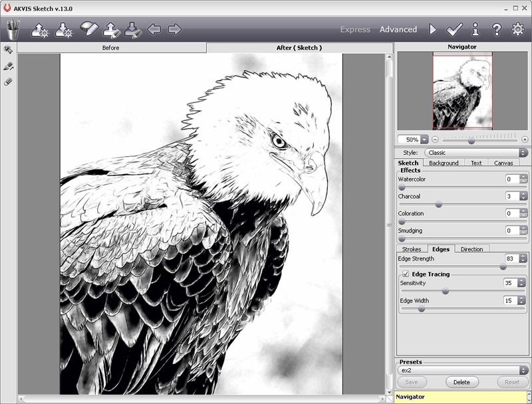
Task: Open help via question mark icon
Action: point(497,29)
